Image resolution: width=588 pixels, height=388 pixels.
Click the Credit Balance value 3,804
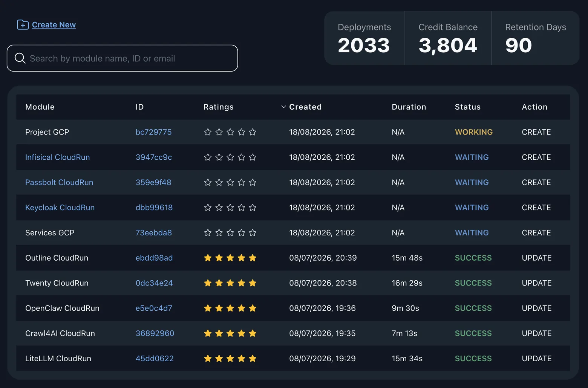click(448, 46)
